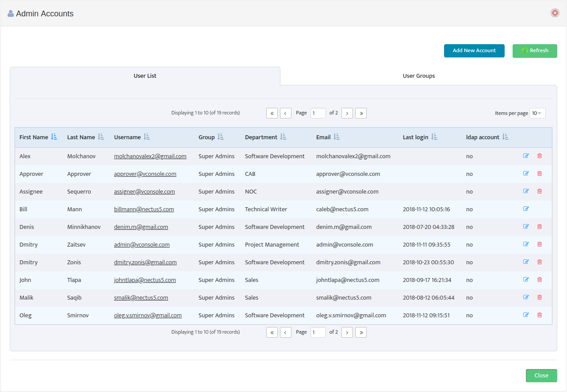Select the last login 2018-11-12 10:05:16
This screenshot has height=392, width=567.
click(x=426, y=209)
